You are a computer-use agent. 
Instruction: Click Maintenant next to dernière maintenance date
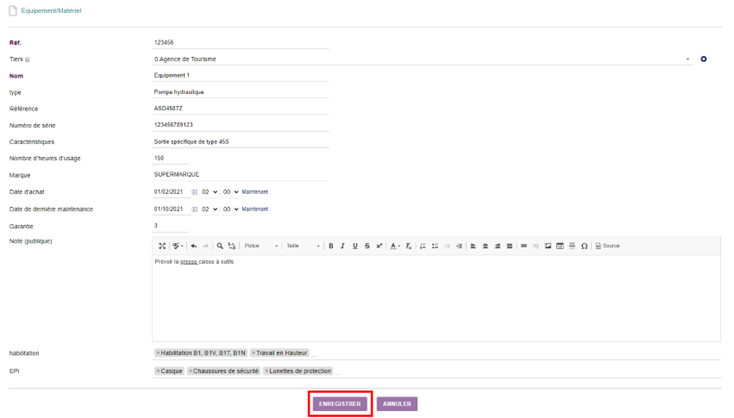pos(255,209)
